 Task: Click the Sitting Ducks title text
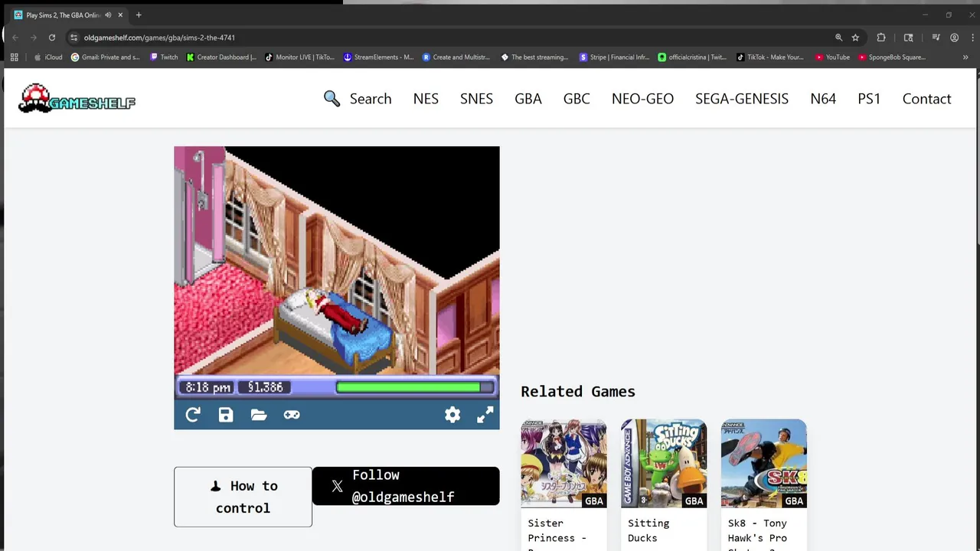(x=648, y=530)
